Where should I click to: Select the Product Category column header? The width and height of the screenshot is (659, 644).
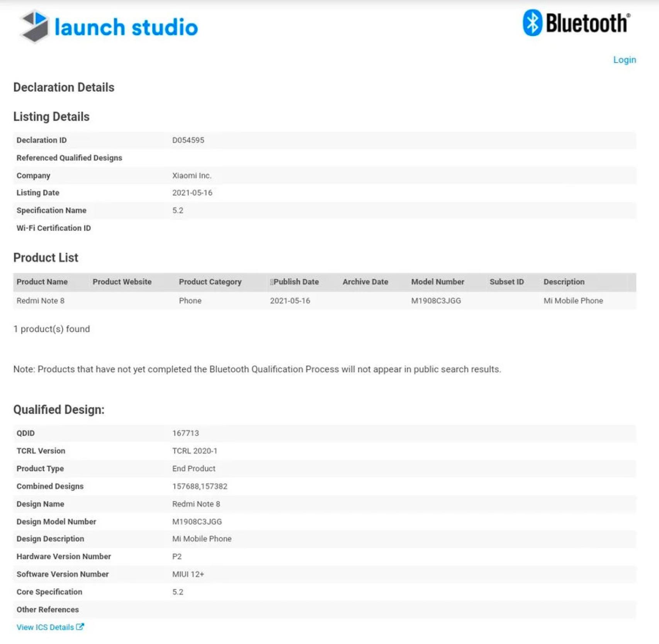pyautogui.click(x=210, y=282)
